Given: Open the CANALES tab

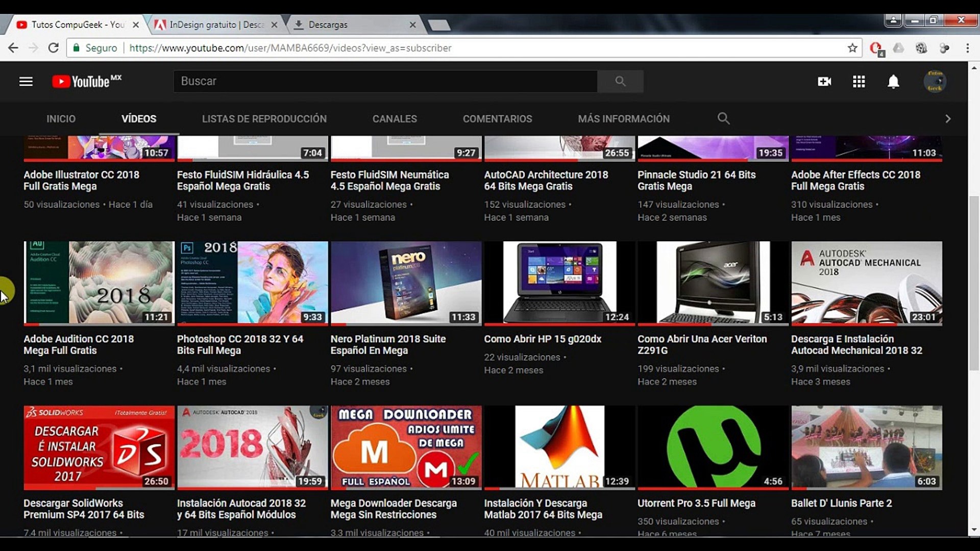Looking at the screenshot, I should click(x=395, y=119).
